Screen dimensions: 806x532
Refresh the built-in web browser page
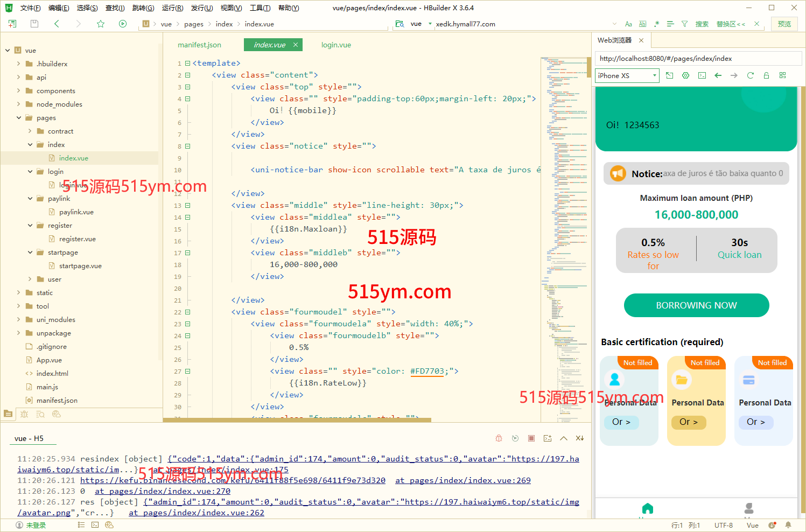point(750,75)
